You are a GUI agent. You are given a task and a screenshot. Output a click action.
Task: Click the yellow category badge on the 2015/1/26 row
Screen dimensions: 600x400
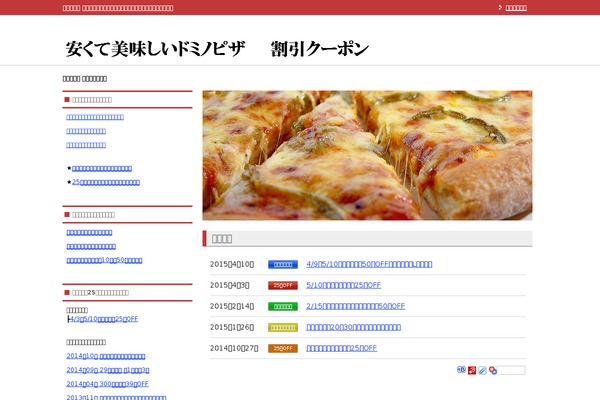(283, 328)
